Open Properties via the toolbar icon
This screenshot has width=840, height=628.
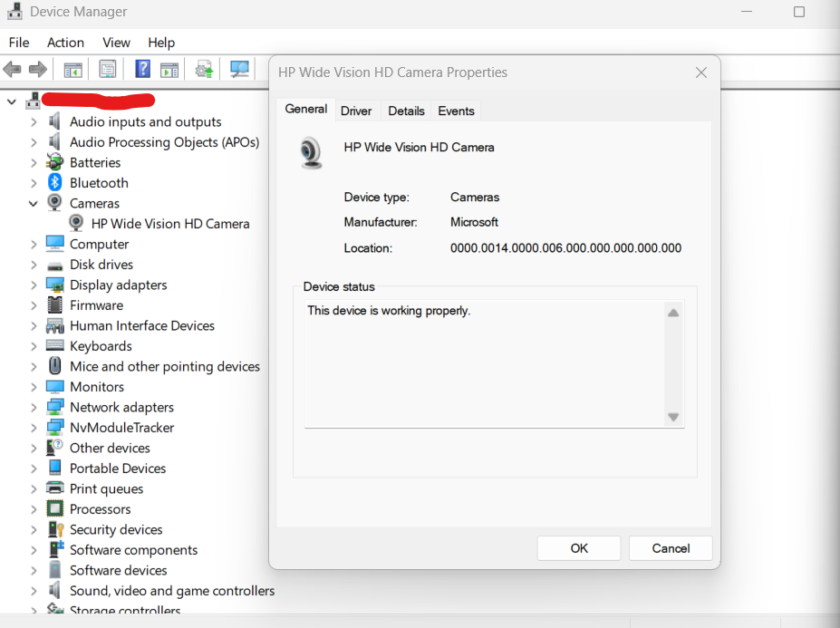108,69
